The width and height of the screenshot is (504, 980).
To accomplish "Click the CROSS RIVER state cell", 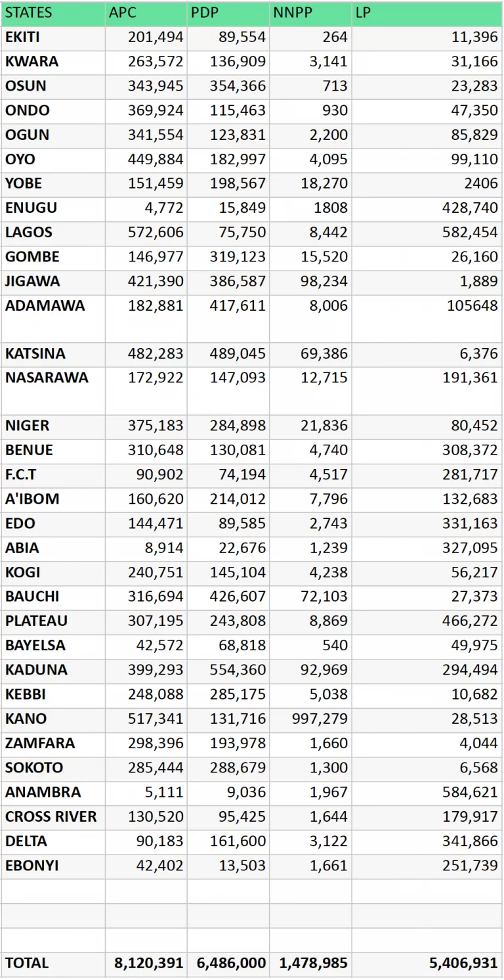I will click(x=52, y=816).
